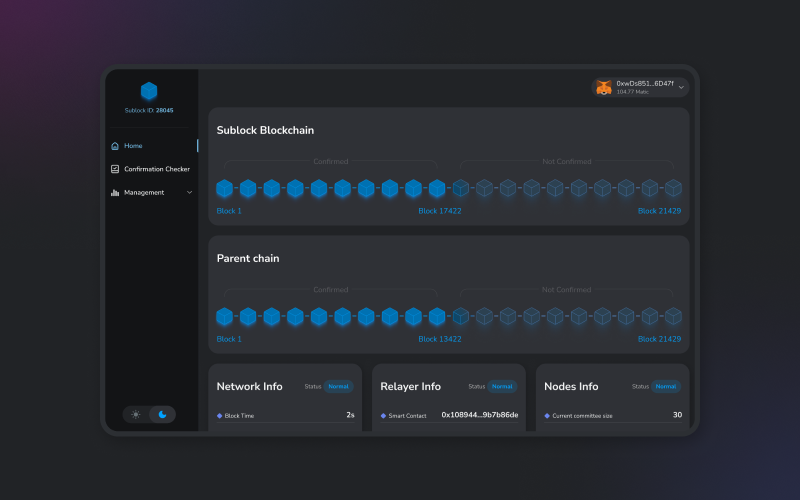Click last Parent chain cube above Block 21429
The width and height of the screenshot is (800, 500).
point(673,316)
